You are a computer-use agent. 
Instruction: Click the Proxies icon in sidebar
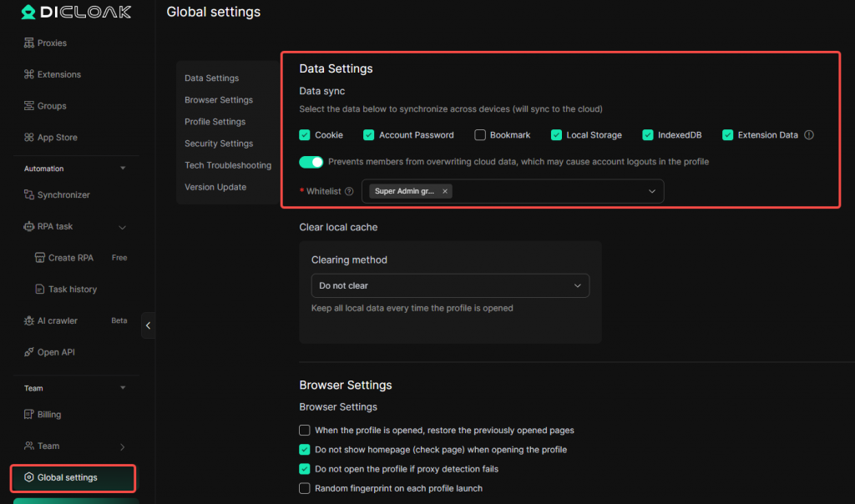[x=29, y=43]
